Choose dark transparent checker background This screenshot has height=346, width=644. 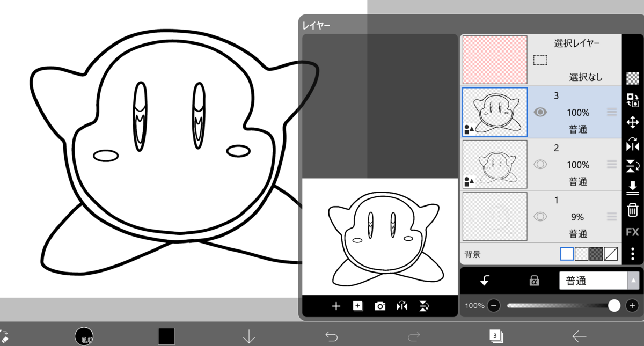pyautogui.click(x=596, y=254)
